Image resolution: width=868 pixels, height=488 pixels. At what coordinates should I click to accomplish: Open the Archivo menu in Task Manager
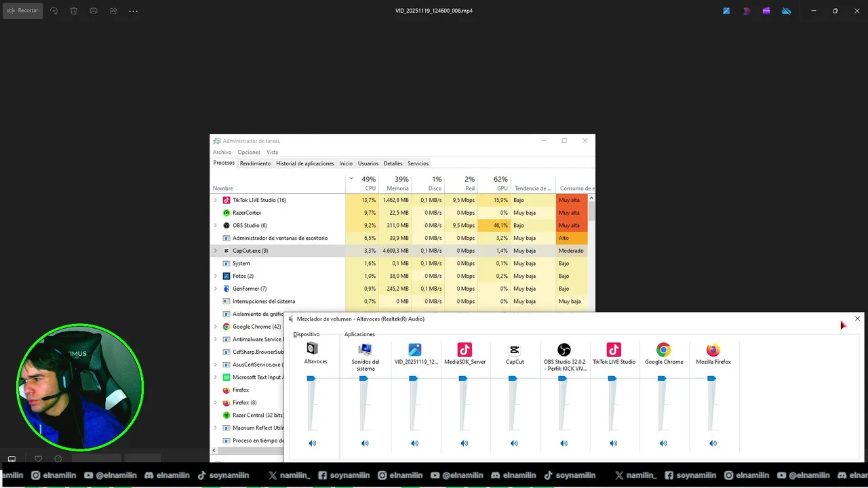pos(222,152)
